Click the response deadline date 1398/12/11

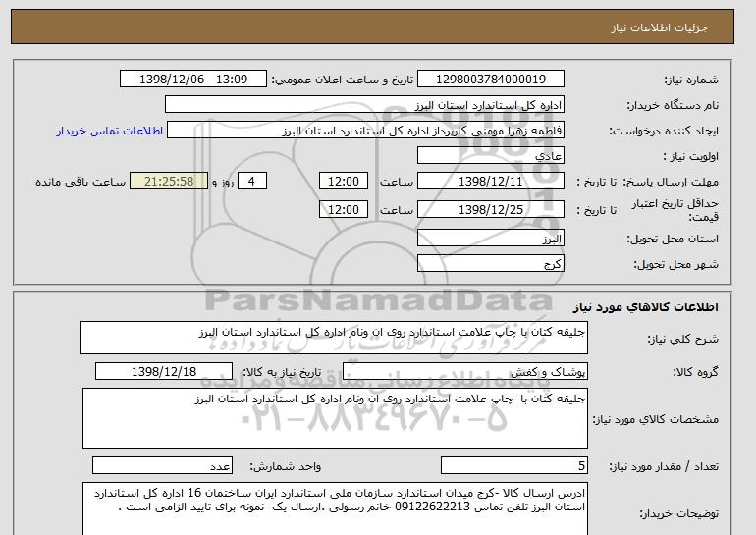490,182
